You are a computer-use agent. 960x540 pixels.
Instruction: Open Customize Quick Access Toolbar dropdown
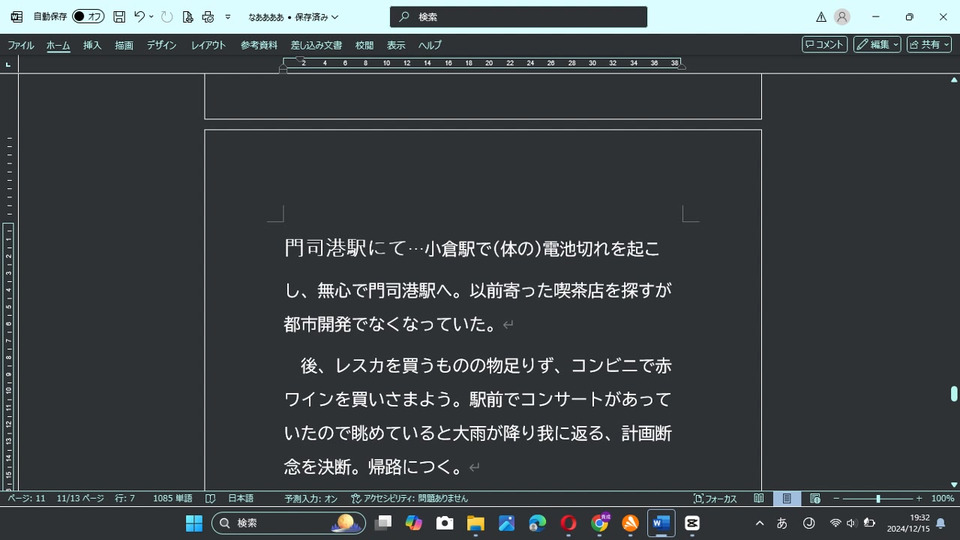click(x=228, y=17)
